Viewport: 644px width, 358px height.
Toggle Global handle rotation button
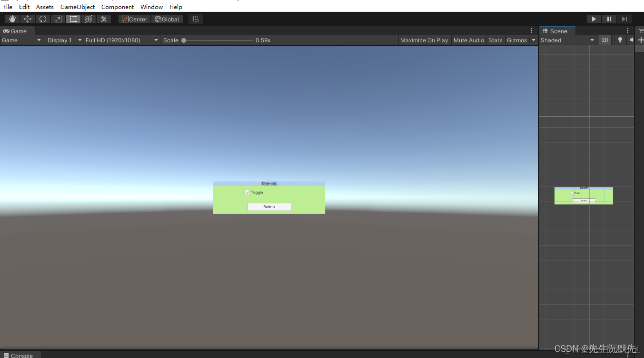167,19
